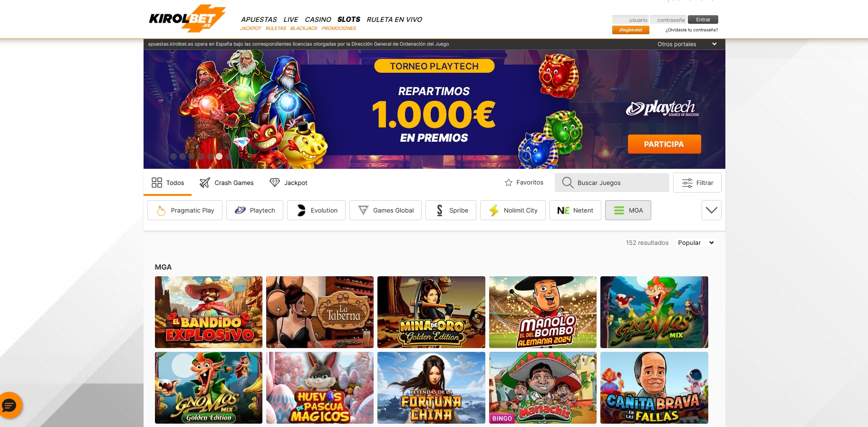Select the Crash Games plane icon
The width and height of the screenshot is (868, 427).
click(205, 183)
